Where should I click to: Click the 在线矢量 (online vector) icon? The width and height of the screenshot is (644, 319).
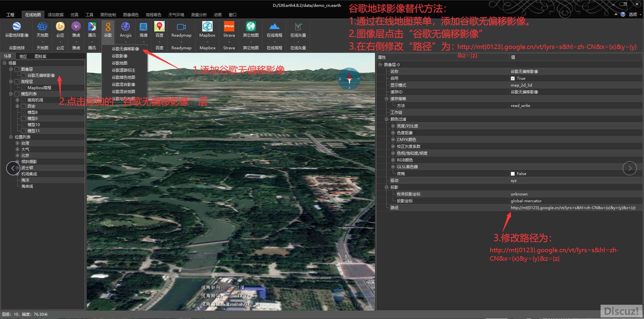pyautogui.click(x=298, y=27)
